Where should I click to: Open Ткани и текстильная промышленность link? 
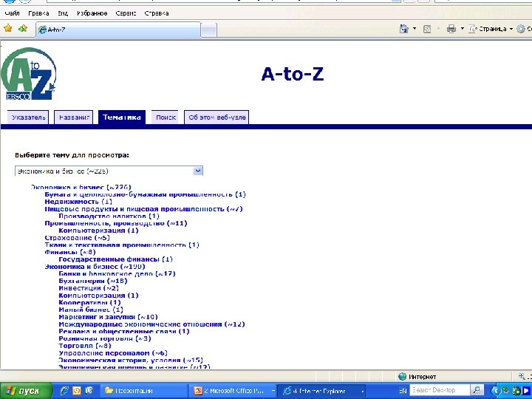click(x=122, y=245)
